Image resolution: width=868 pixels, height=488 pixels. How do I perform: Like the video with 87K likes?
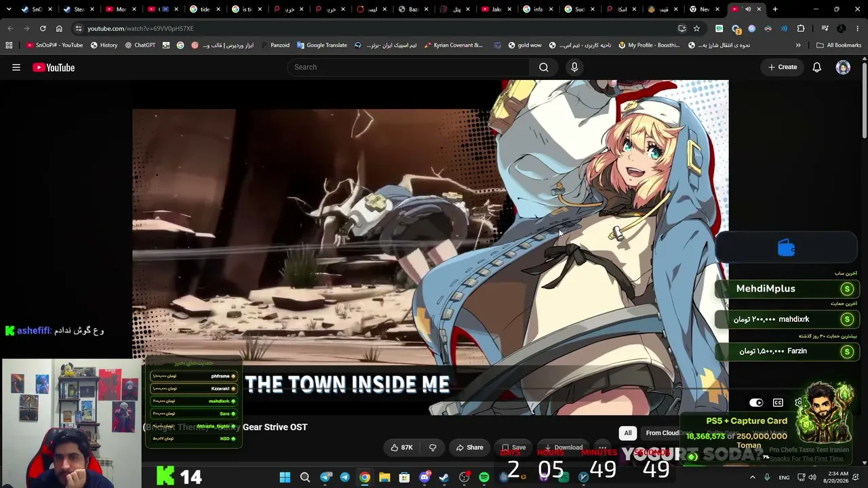401,447
